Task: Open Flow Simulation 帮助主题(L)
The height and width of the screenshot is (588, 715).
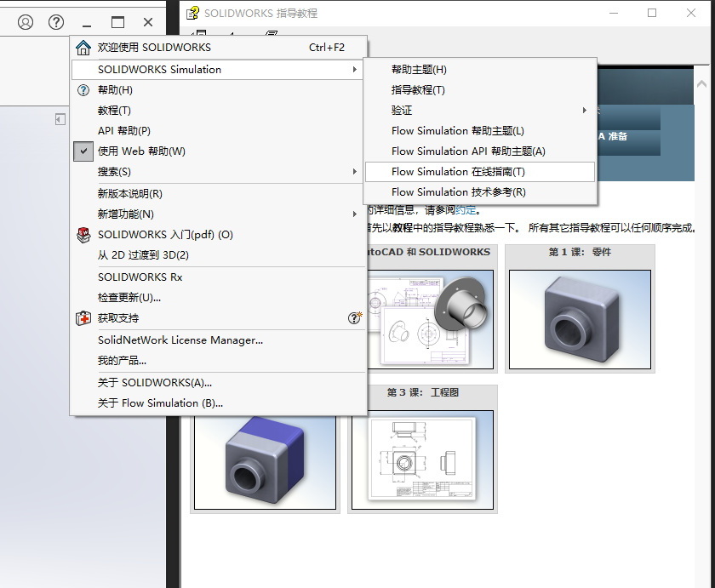Action: 480,131
